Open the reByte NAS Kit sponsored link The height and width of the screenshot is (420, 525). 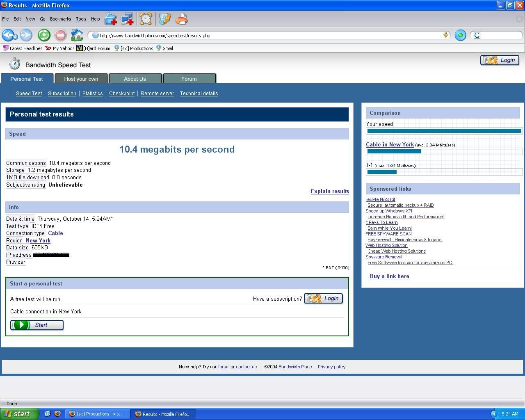pos(380,199)
